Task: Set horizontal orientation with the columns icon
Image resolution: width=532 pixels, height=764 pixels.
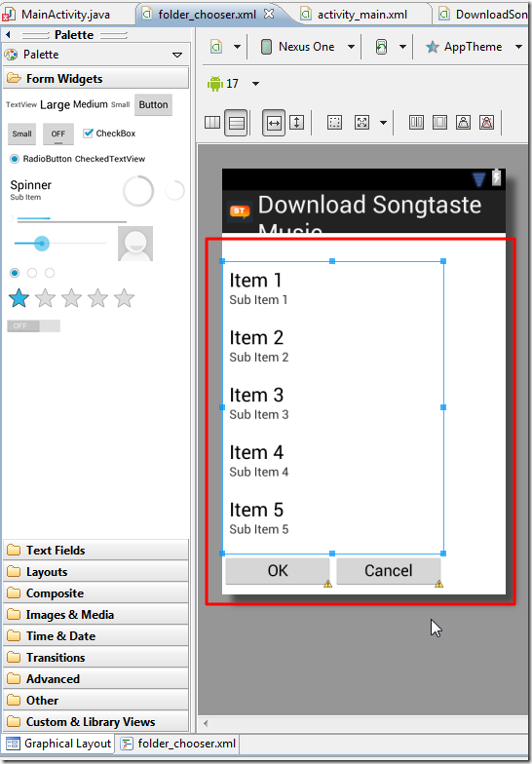Action: (x=212, y=123)
